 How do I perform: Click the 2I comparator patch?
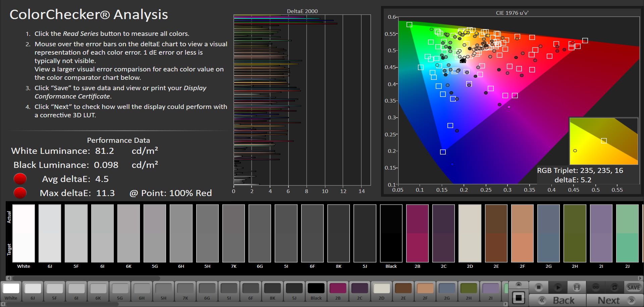click(601, 233)
